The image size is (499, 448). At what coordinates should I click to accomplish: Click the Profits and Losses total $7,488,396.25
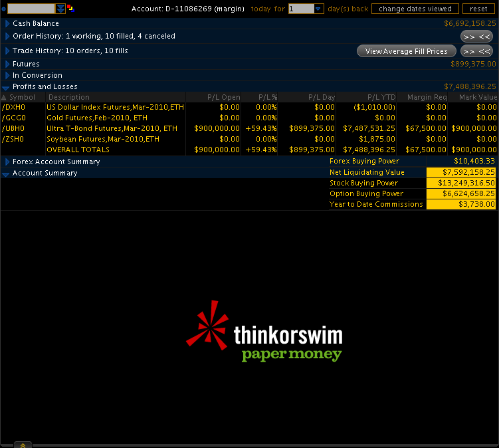click(x=470, y=86)
